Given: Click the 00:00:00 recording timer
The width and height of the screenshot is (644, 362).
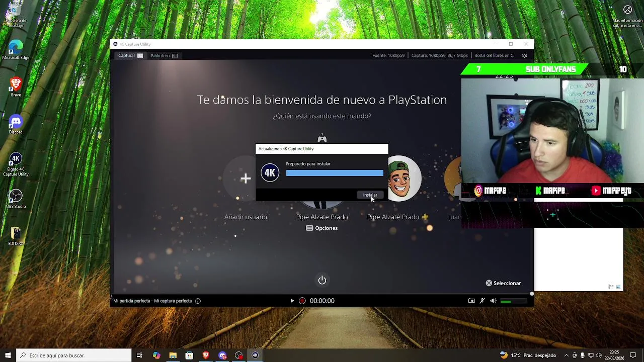Looking at the screenshot, I should [x=322, y=301].
